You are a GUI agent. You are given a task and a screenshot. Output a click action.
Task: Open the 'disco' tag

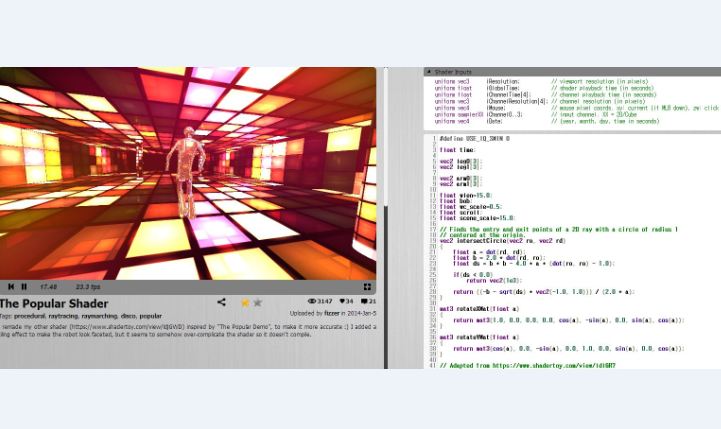[x=128, y=316]
